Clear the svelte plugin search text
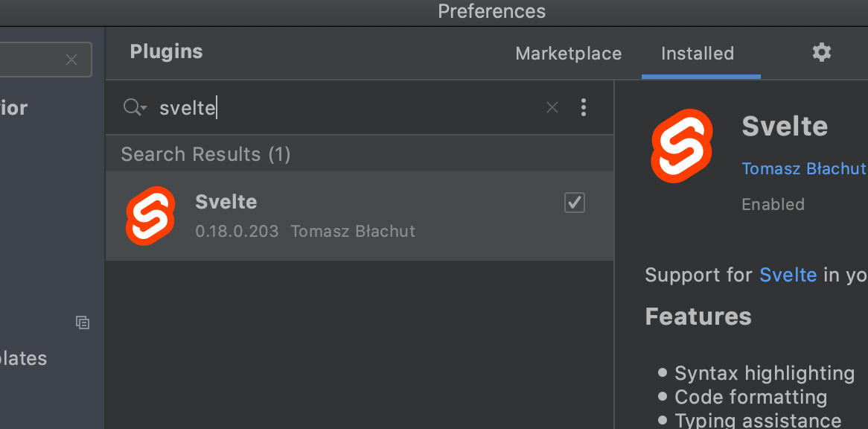 (x=552, y=107)
